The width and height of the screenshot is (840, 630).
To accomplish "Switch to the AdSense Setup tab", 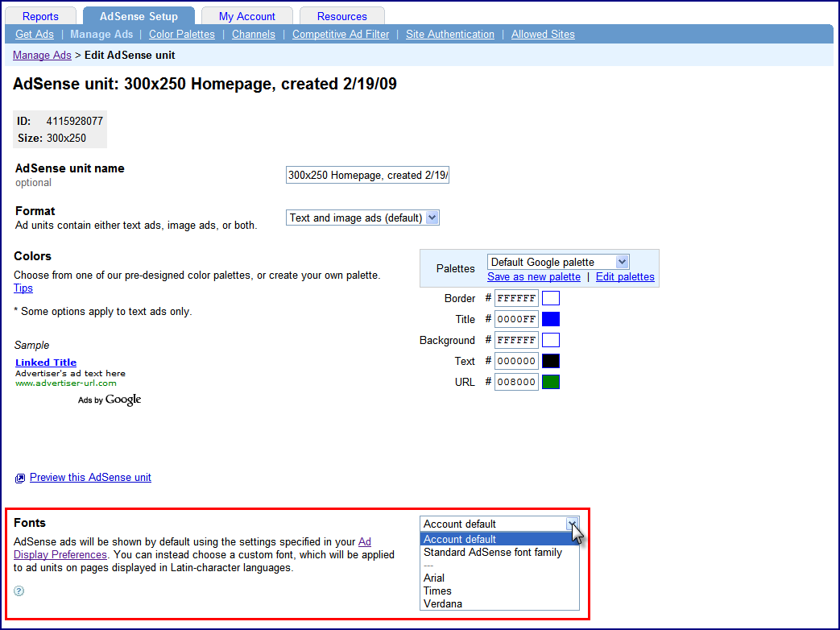I will pyautogui.click(x=139, y=16).
